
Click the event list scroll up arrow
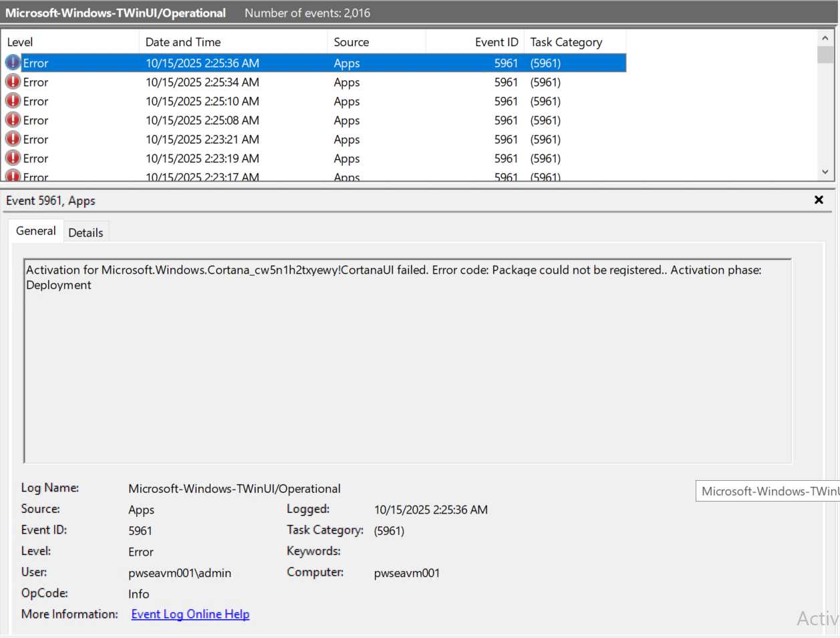825,38
